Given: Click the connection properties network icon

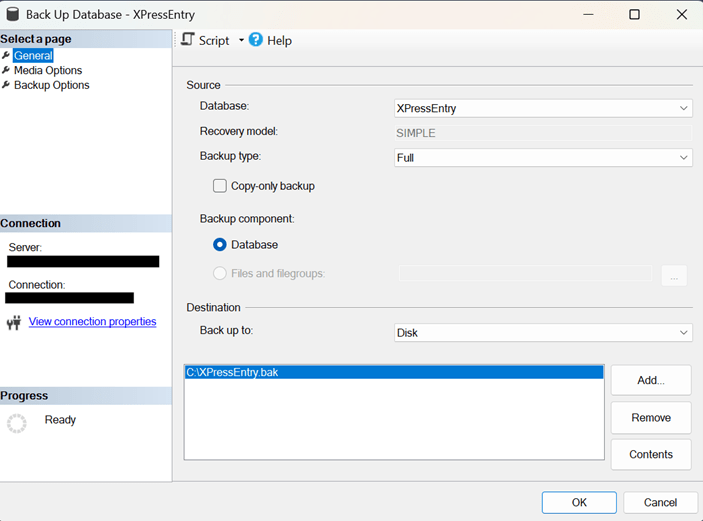Looking at the screenshot, I should [14, 322].
